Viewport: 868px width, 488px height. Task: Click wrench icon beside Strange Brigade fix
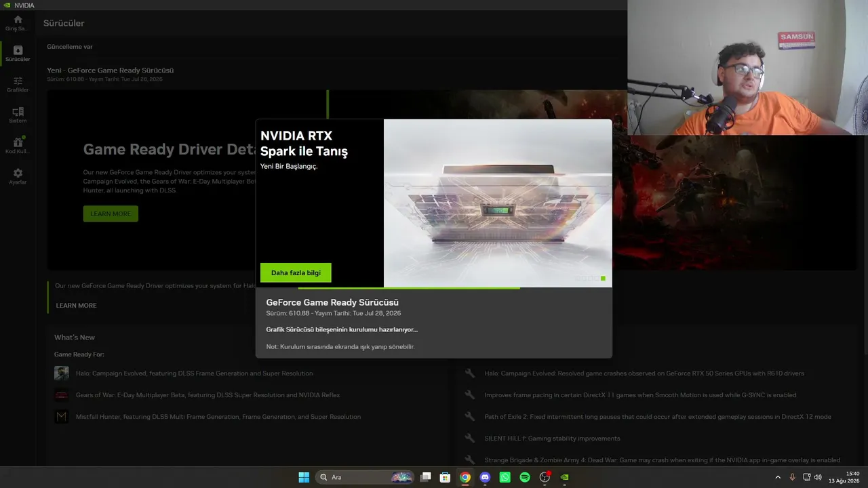coord(470,460)
